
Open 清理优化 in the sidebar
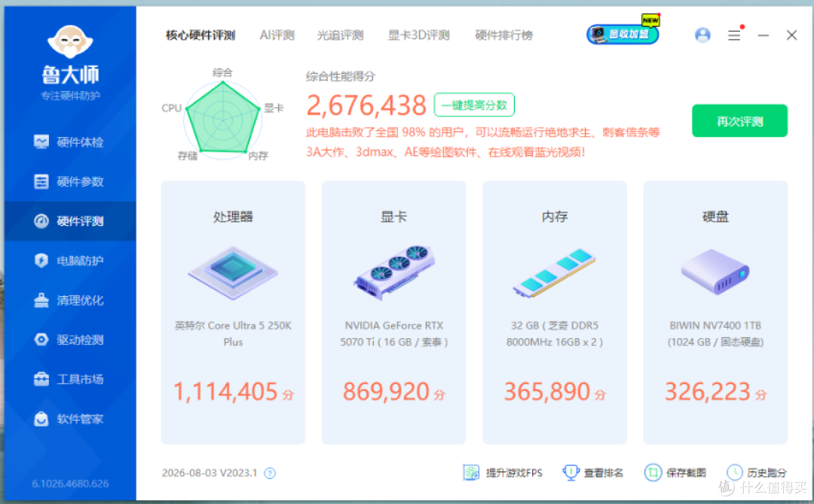(70, 300)
